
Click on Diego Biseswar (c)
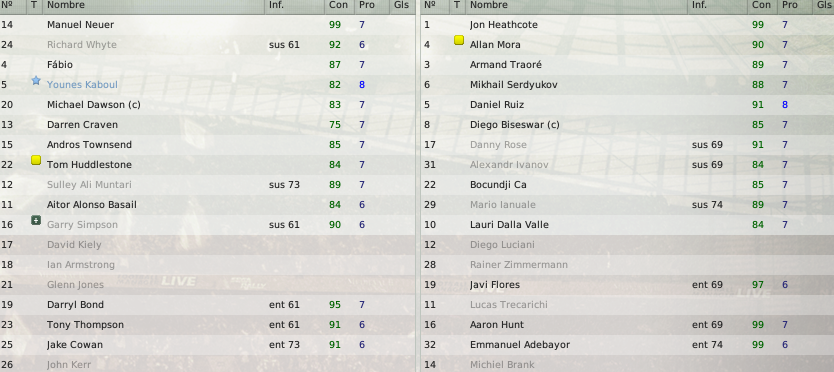click(515, 125)
